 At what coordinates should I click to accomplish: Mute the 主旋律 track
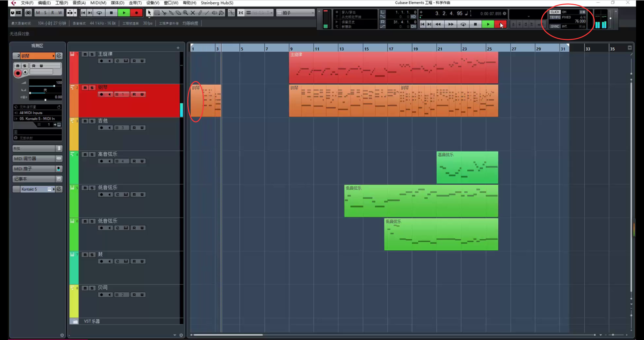pos(85,54)
